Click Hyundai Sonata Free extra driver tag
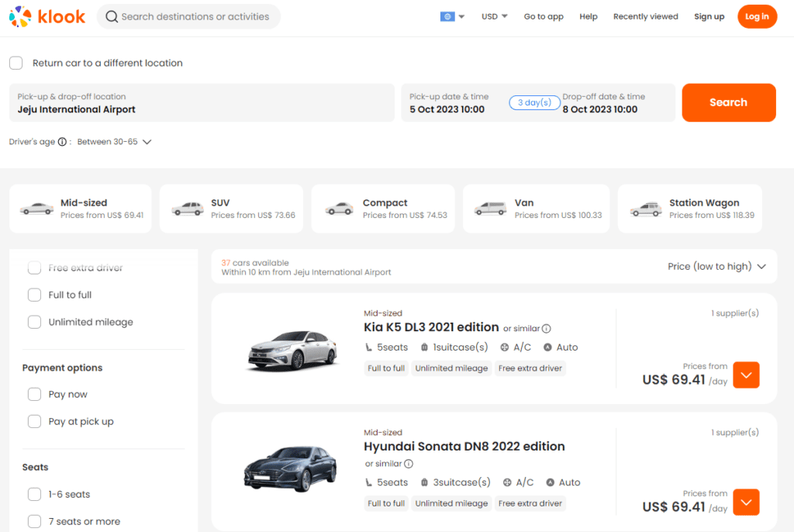794x532 pixels. pyautogui.click(x=530, y=503)
